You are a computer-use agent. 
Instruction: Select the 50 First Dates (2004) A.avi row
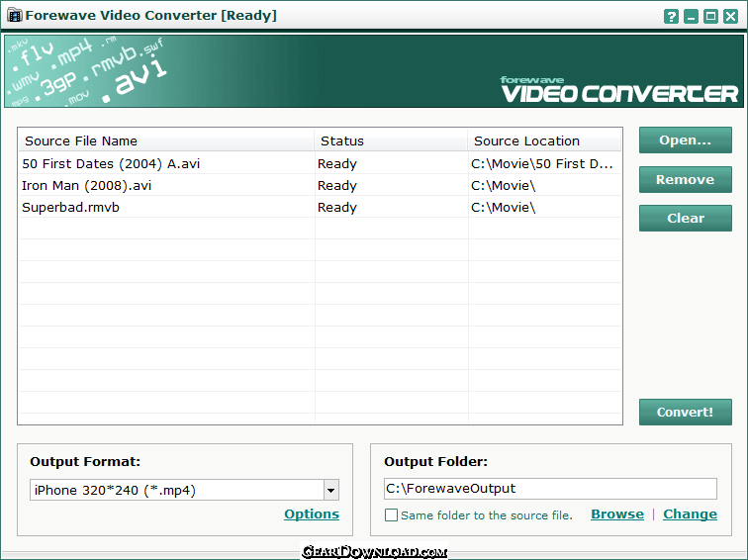pos(321,163)
